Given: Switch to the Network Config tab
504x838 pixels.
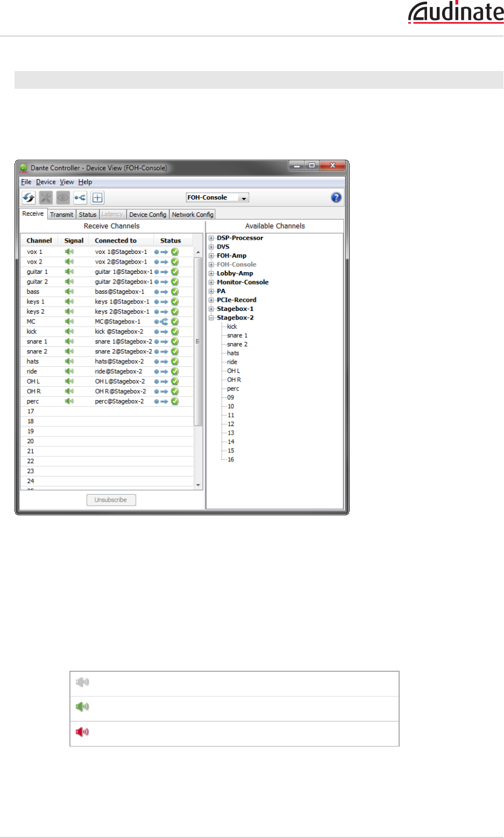Looking at the screenshot, I should (x=193, y=214).
